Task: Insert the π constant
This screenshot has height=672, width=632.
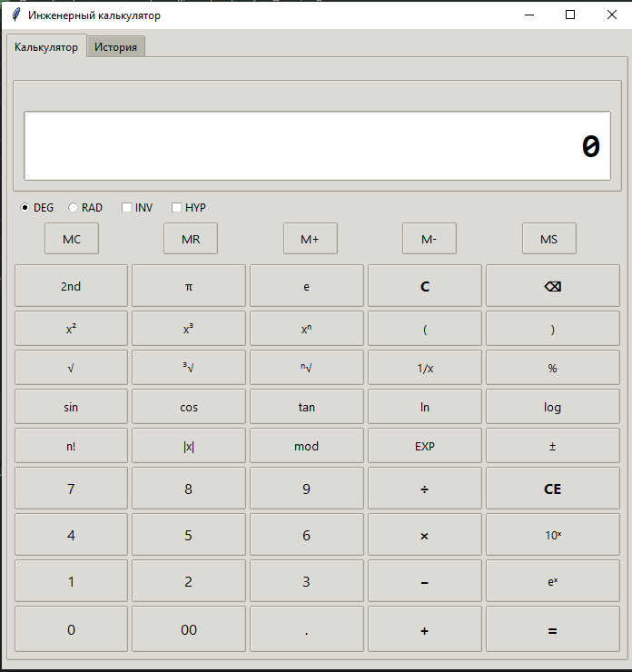Action: (189, 286)
